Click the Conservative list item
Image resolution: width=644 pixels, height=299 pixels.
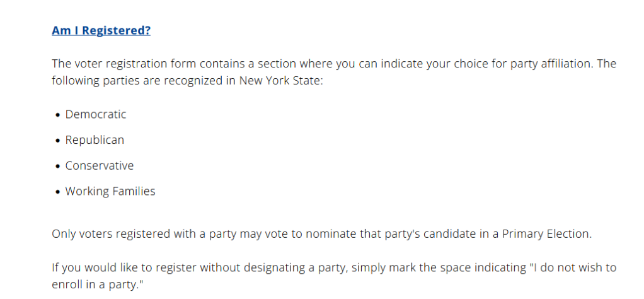(x=100, y=166)
